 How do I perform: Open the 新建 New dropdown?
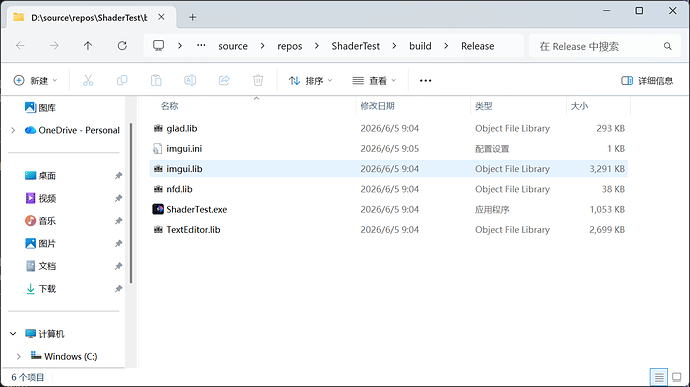click(36, 81)
